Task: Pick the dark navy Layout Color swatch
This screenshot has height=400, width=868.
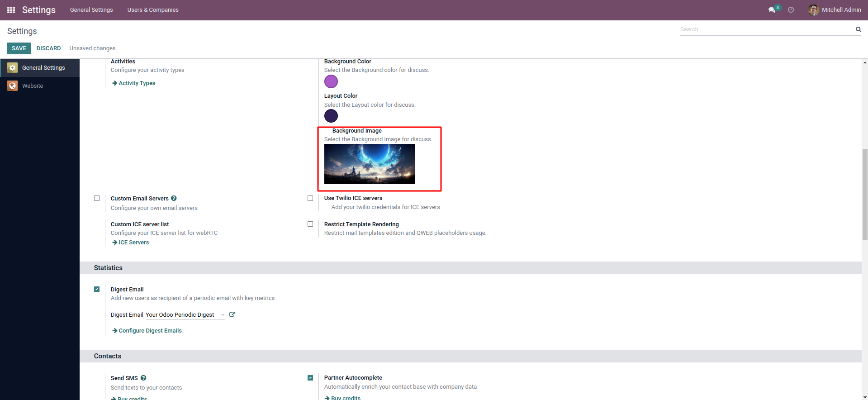Action: point(331,116)
